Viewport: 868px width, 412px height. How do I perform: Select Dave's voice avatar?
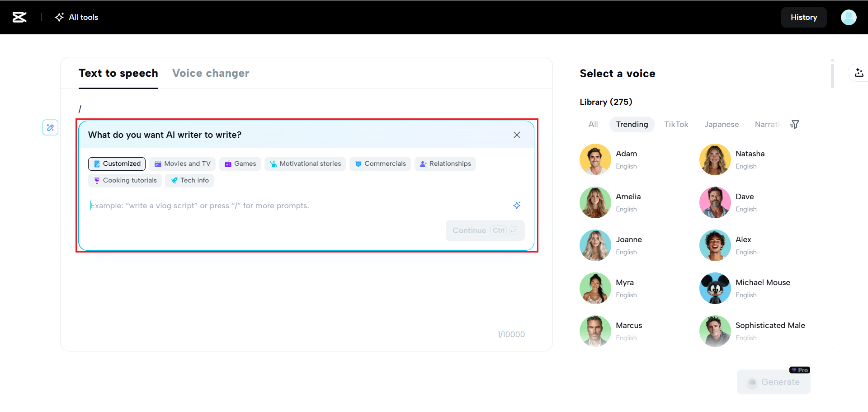(x=715, y=202)
